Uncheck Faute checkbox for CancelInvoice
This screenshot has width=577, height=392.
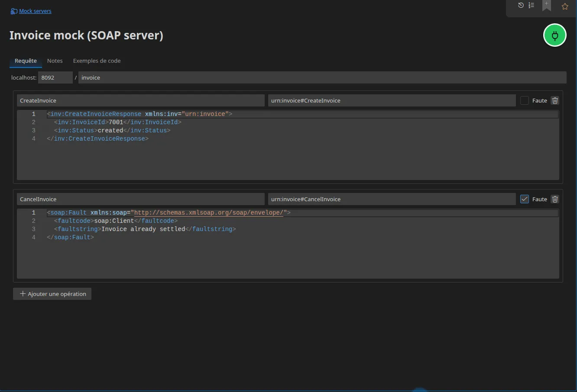click(525, 199)
